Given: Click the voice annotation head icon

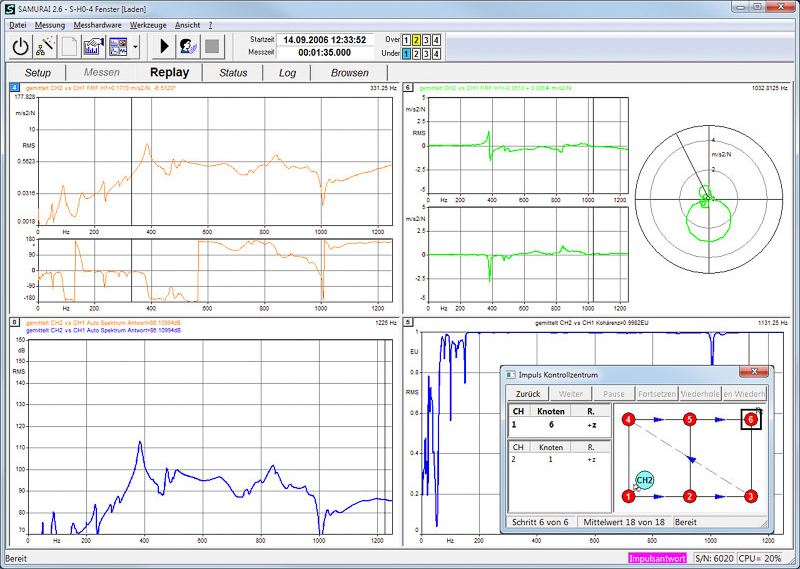Looking at the screenshot, I should 188,45.
